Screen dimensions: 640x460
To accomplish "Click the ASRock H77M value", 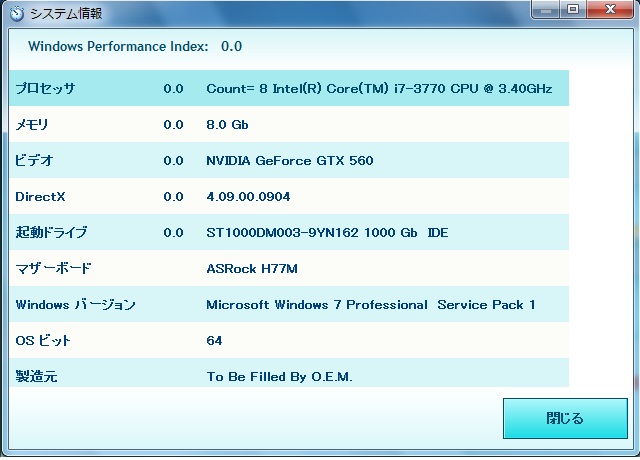I will click(x=252, y=269).
